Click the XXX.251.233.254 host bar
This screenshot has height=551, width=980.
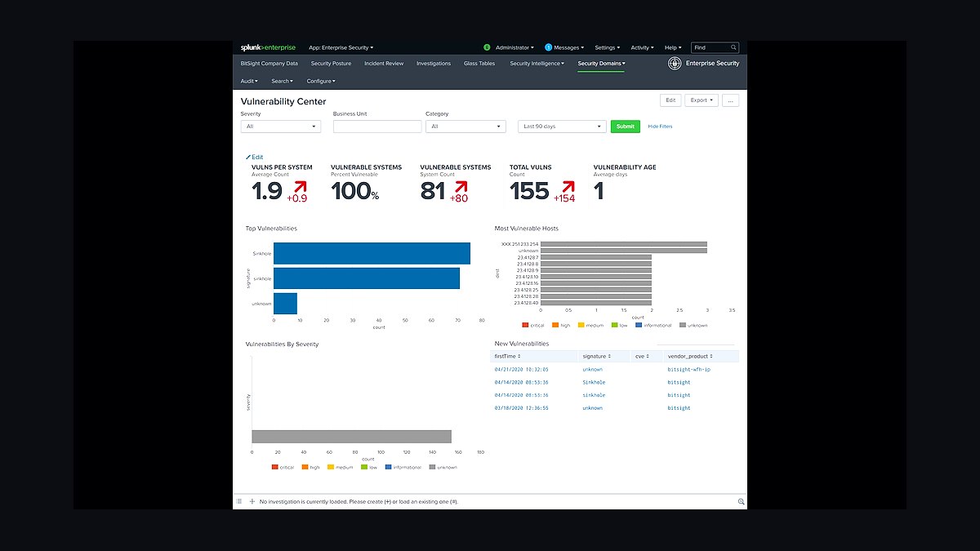point(624,243)
